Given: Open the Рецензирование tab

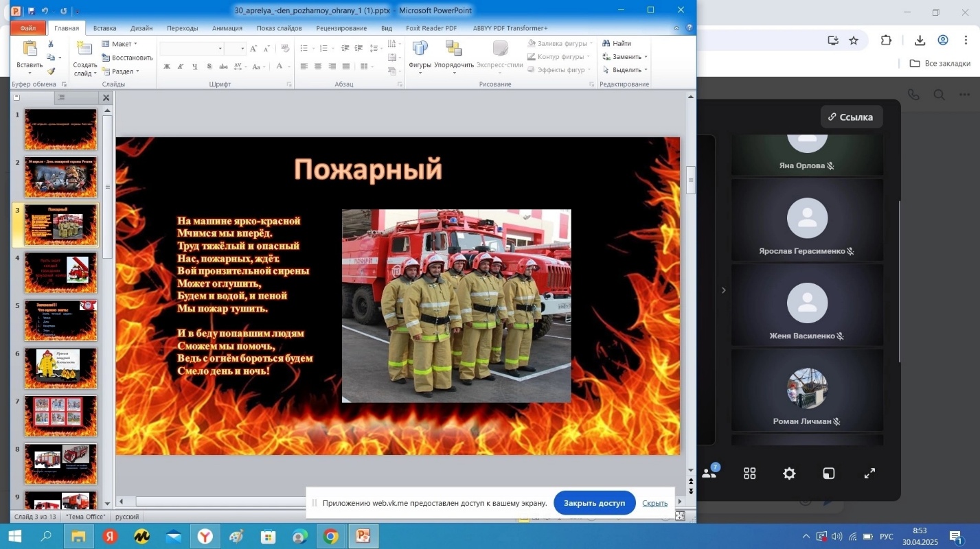Looking at the screenshot, I should pos(341,28).
